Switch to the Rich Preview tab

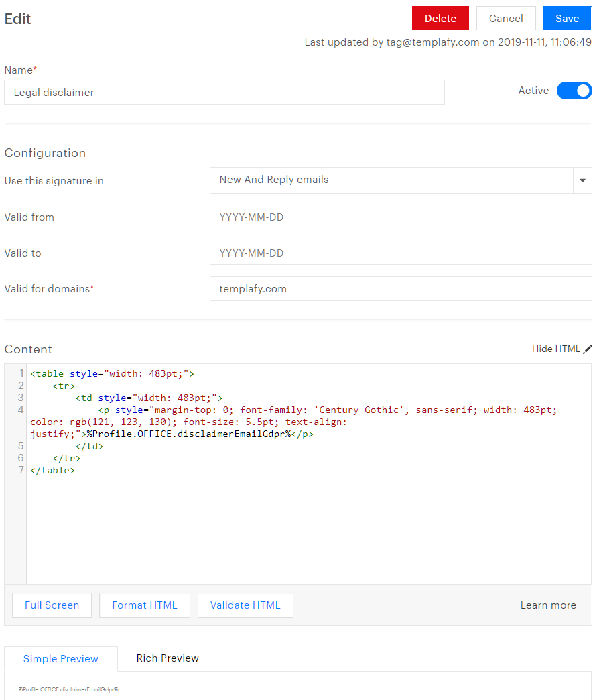pos(167,658)
